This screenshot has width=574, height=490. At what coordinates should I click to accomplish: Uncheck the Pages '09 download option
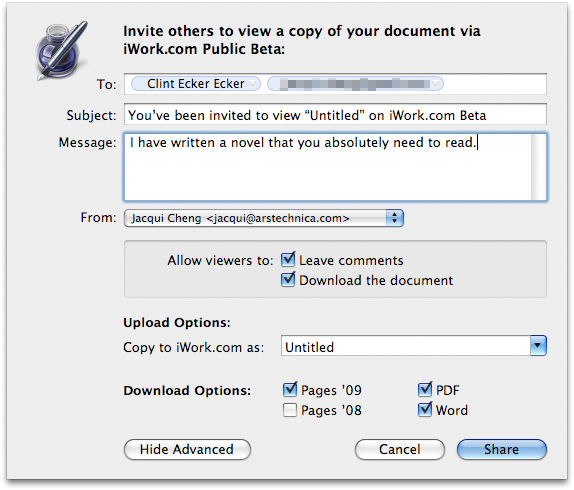[x=290, y=390]
